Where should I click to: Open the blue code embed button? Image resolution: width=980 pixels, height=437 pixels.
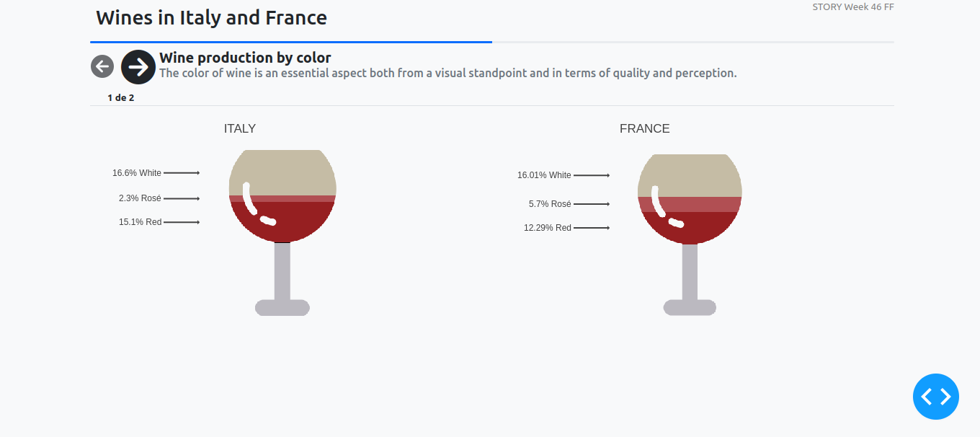[x=935, y=397]
